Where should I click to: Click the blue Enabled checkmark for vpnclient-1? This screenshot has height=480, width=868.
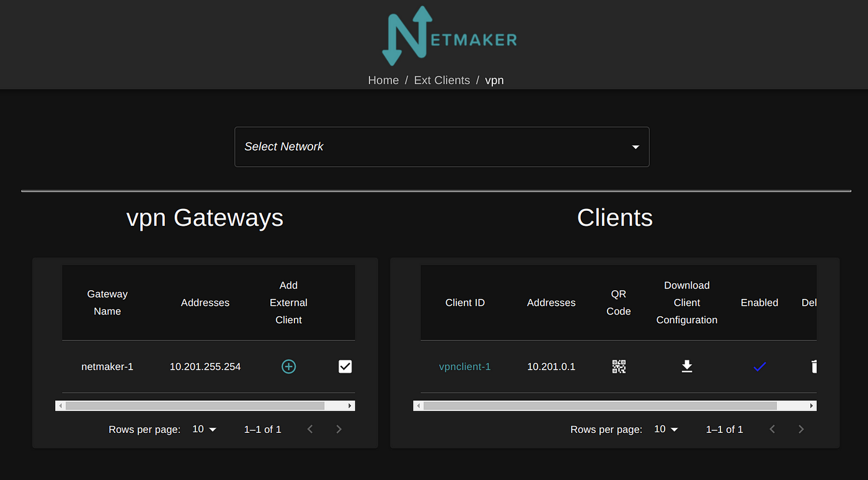(x=759, y=367)
